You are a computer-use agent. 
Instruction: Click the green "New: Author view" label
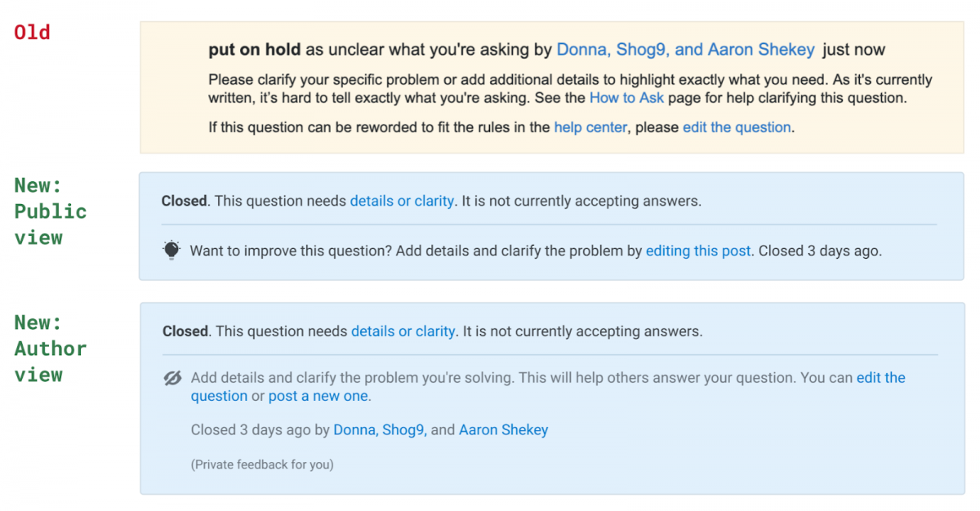click(x=50, y=349)
